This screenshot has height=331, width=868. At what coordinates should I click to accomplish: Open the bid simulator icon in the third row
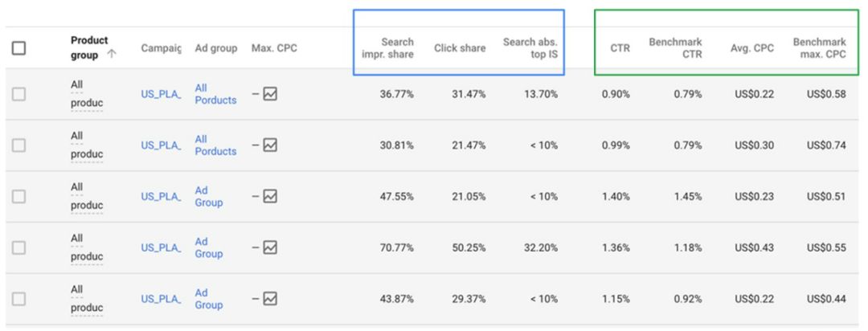coord(270,197)
